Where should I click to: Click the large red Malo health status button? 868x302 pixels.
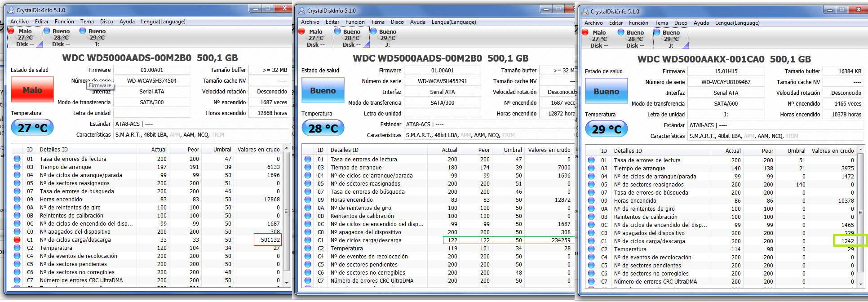click(x=32, y=90)
